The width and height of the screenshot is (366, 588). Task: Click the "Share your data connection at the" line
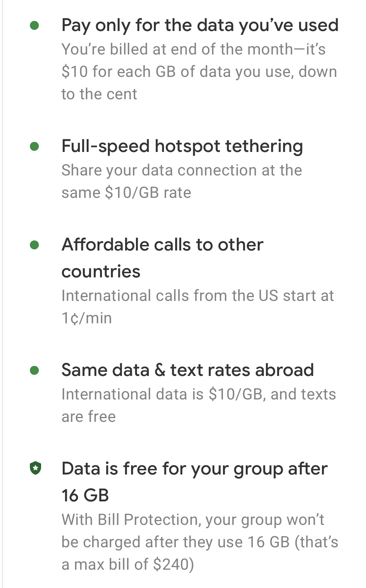click(x=182, y=170)
